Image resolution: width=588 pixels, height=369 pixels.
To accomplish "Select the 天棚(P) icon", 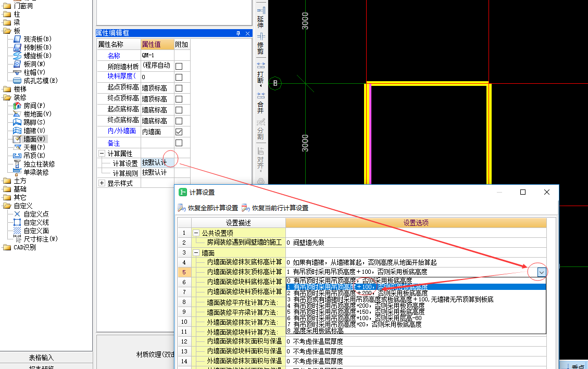I will [17, 147].
